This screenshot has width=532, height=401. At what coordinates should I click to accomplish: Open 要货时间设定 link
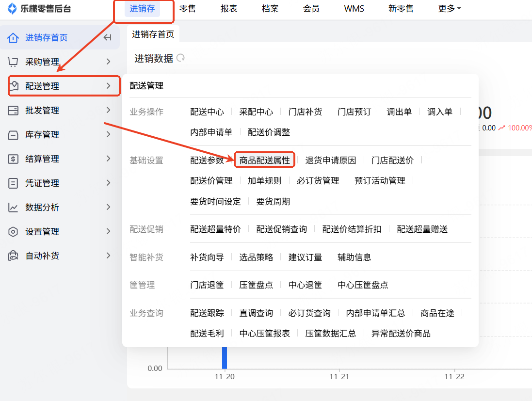pyautogui.click(x=215, y=202)
